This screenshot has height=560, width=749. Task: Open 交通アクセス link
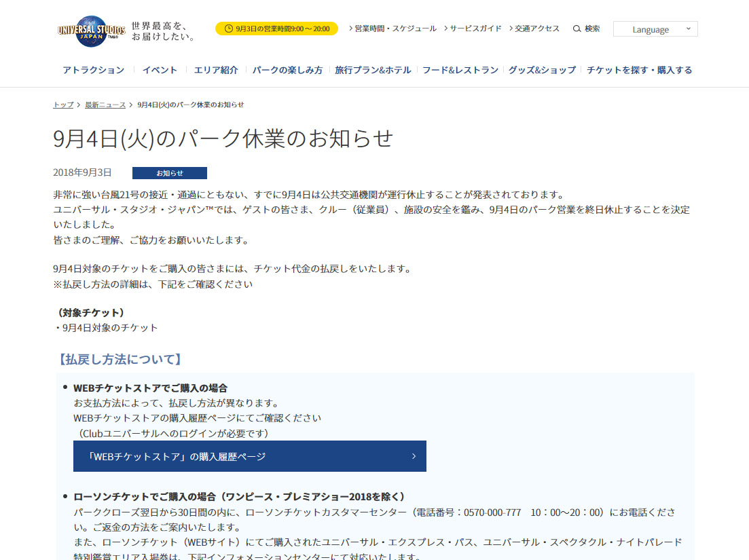point(536,29)
